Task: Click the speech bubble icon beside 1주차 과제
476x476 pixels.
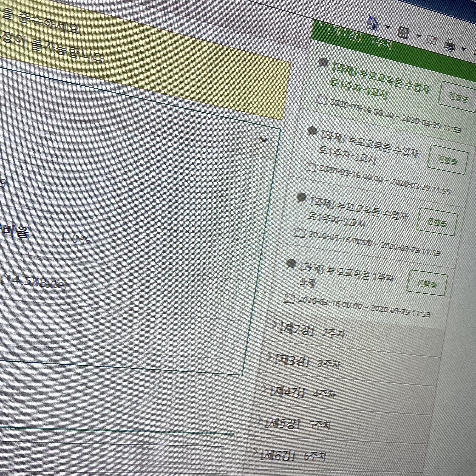Action: pyautogui.click(x=291, y=264)
